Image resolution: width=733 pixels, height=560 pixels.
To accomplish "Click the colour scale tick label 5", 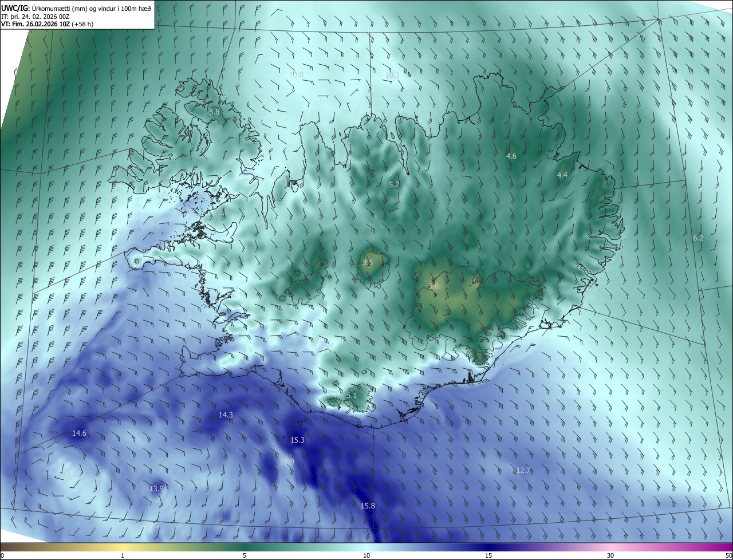I will pyautogui.click(x=245, y=556).
